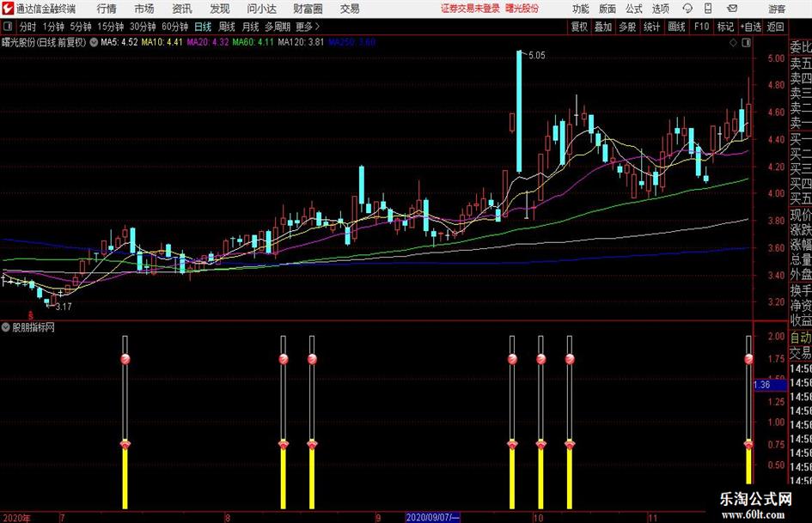
Task: Click the 统计 statistics toolbar button
Action: click(651, 27)
